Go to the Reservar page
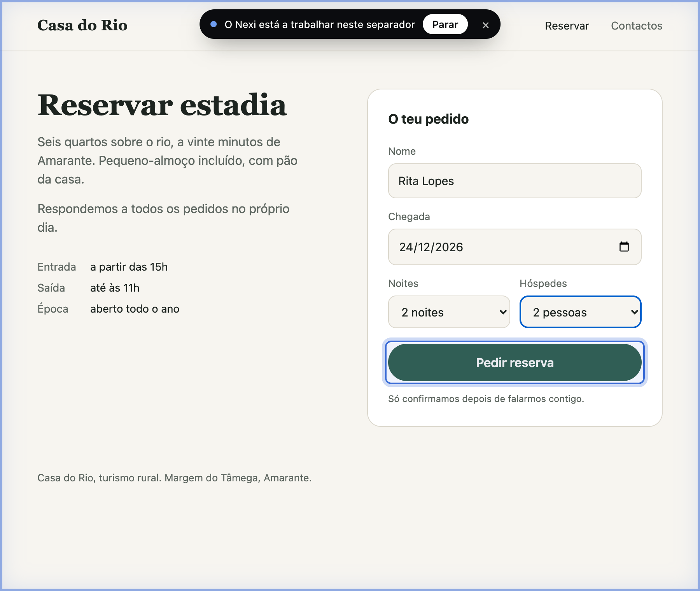Image resolution: width=700 pixels, height=591 pixels. [567, 26]
